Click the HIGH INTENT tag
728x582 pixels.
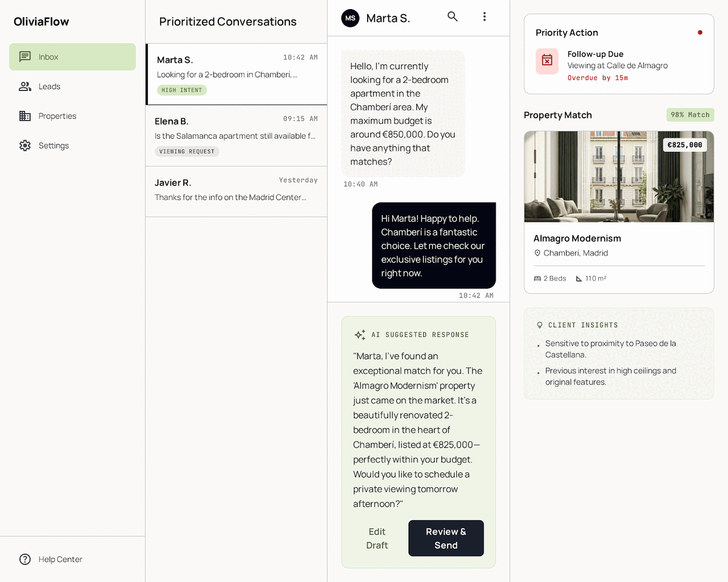click(182, 90)
